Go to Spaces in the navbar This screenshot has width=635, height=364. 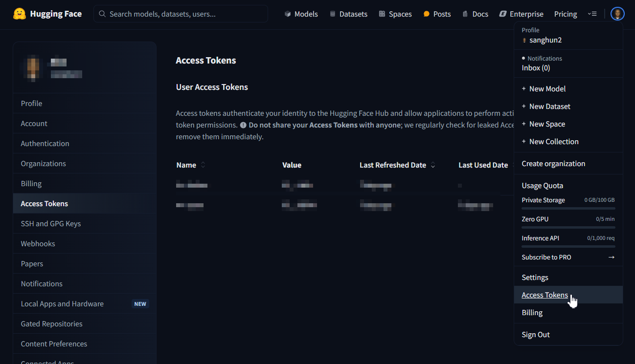coord(395,14)
